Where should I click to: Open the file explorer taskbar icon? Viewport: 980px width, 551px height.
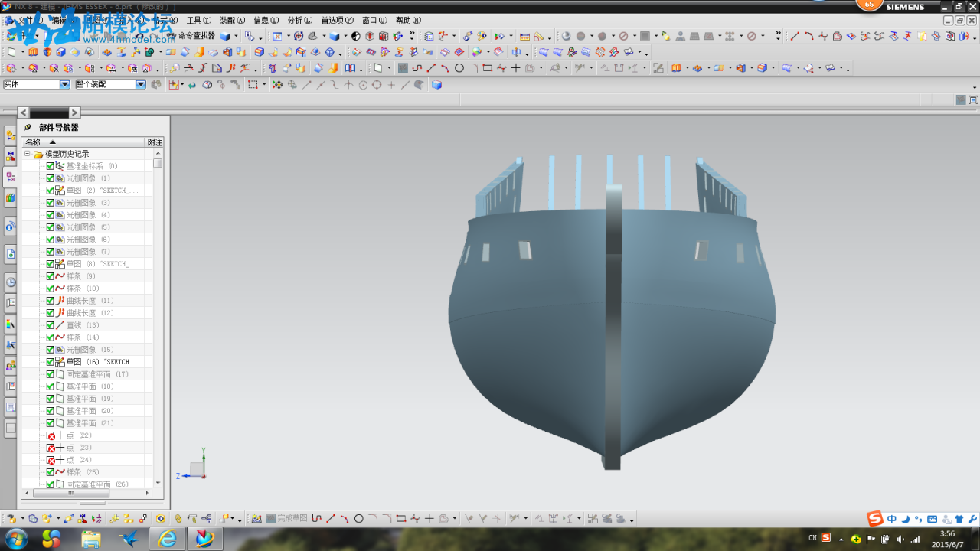click(x=91, y=539)
